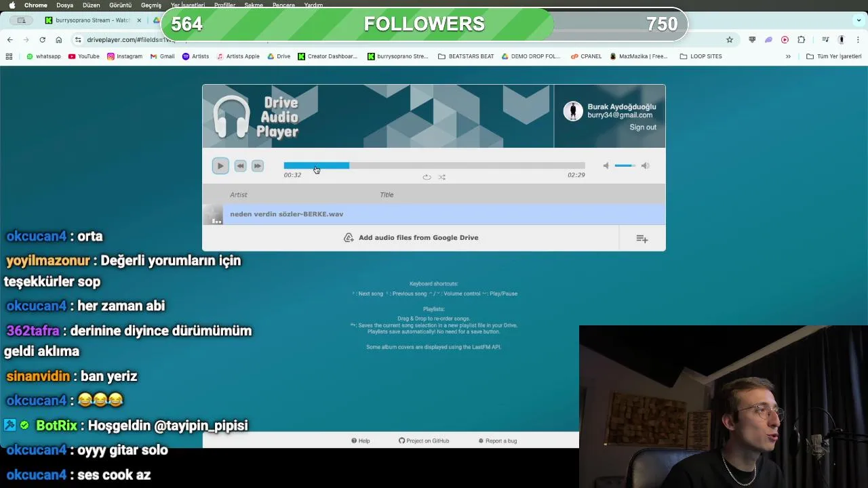The height and width of the screenshot is (488, 868).
Task: Toggle shuffle mode under the progress bar
Action: 441,177
